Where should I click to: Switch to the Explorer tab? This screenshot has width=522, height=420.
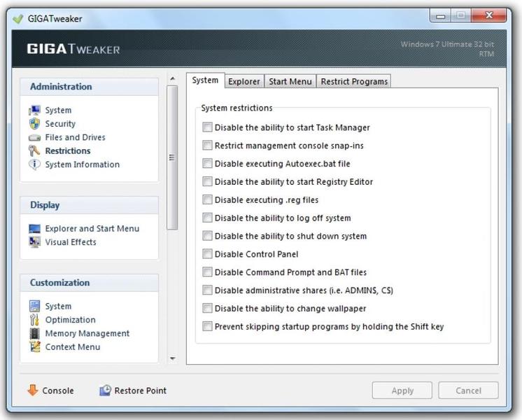[244, 82]
